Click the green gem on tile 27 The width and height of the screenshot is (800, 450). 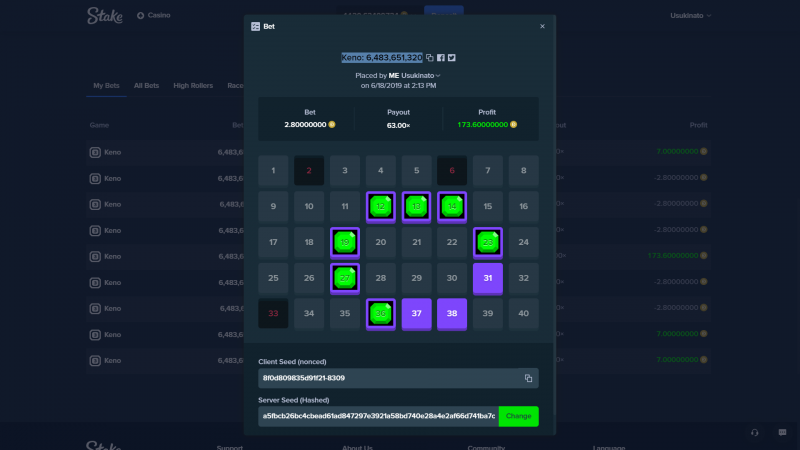[345, 278]
